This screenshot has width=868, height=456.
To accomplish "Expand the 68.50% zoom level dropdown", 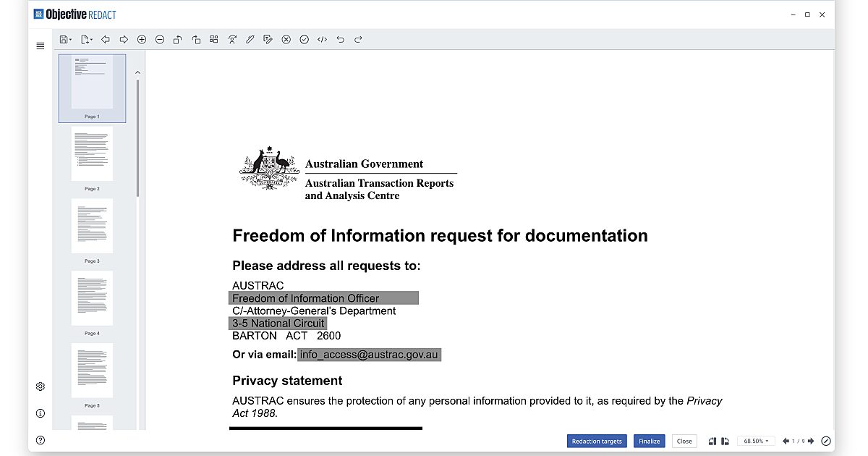I will [x=757, y=441].
